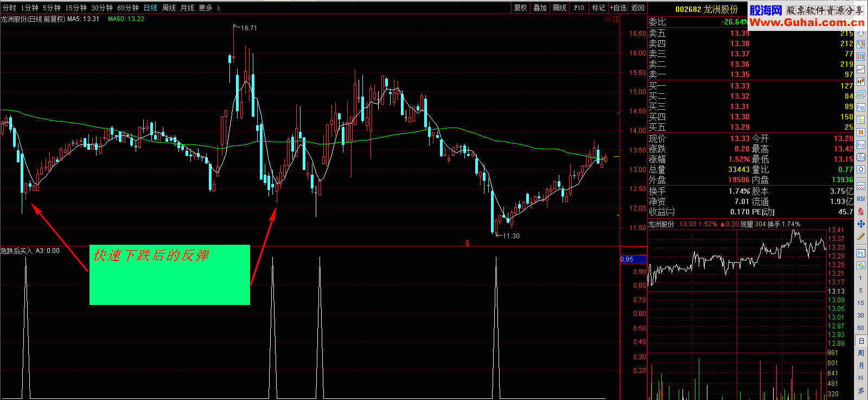Select 30 minute period in sidebar
Image resolution: width=868 pixels, height=400 pixels.
point(860,315)
